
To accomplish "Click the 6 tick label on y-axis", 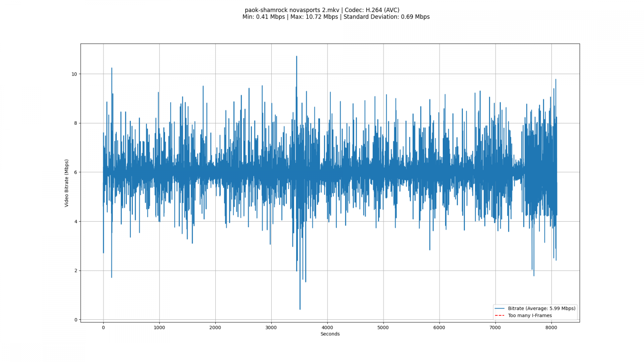I will [x=75, y=172].
